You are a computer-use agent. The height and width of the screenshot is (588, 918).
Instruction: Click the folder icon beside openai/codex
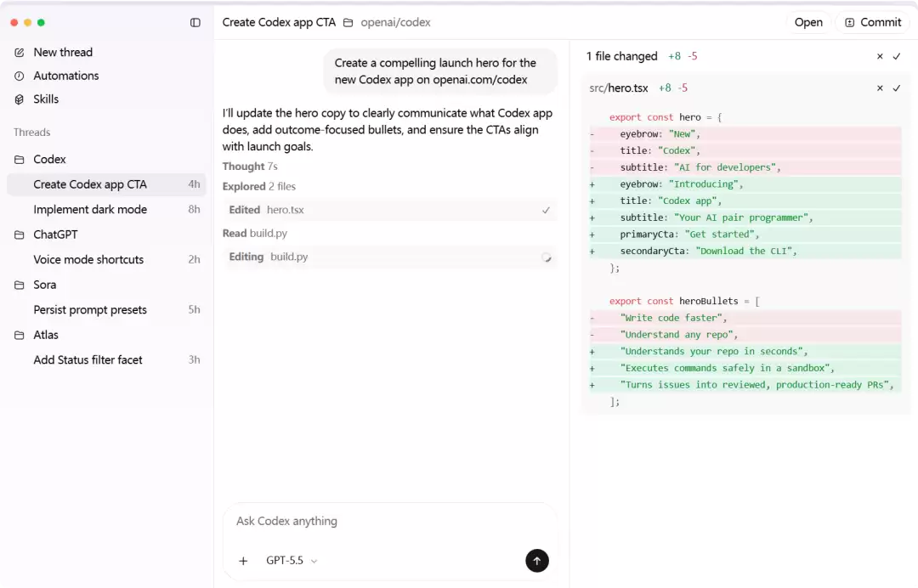pyautogui.click(x=348, y=23)
